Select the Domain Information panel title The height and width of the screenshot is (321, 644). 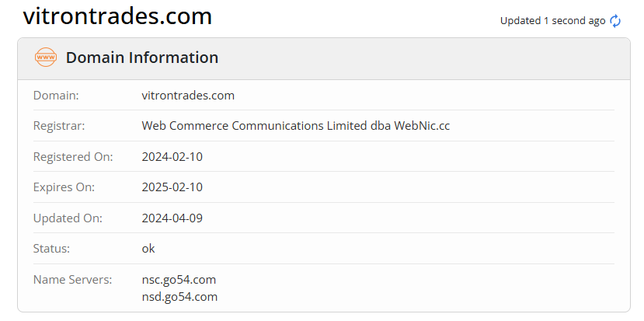[142, 58]
